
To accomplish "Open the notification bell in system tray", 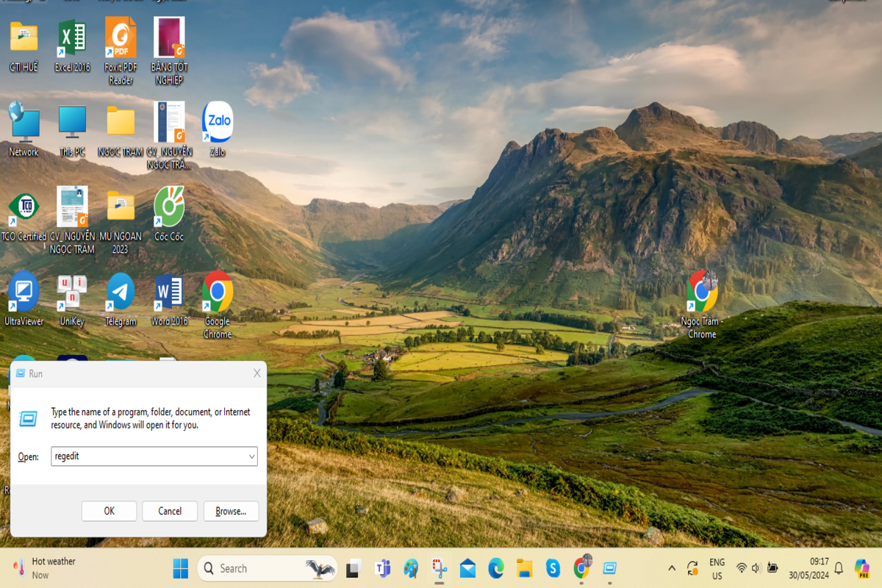I will pos(839,568).
